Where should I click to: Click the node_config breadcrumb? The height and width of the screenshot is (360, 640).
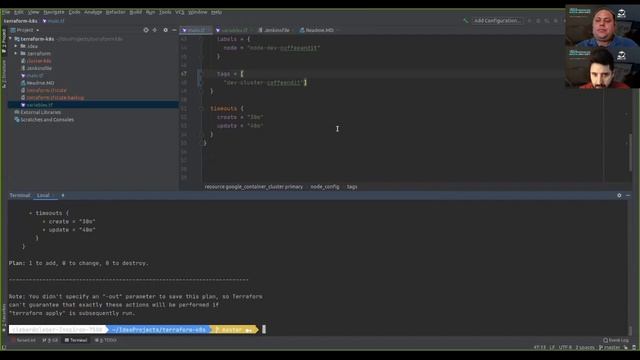[x=325, y=187]
